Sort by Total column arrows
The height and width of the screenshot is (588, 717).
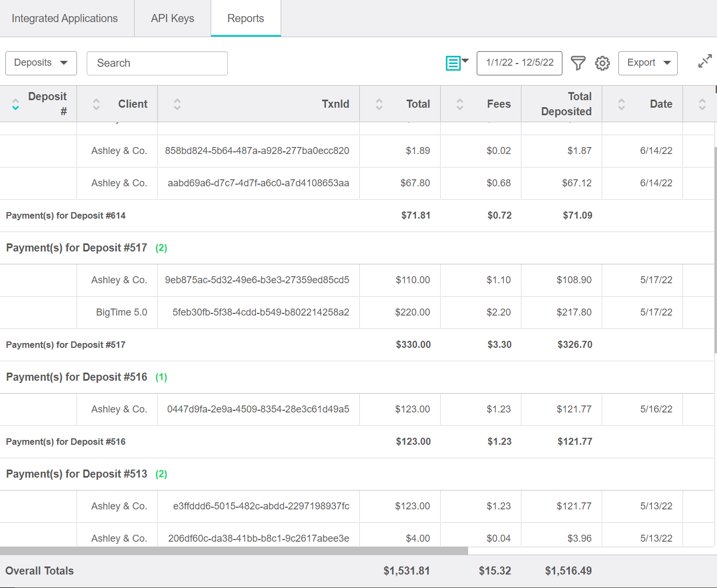(379, 104)
